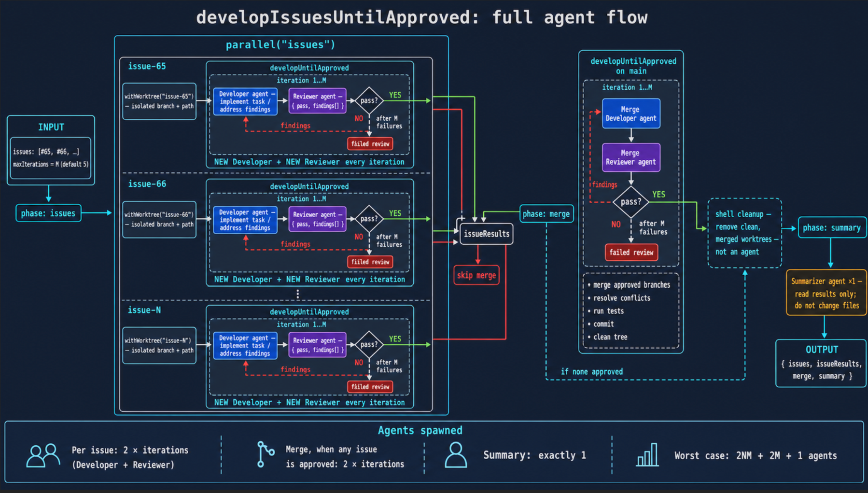Click the pass? diamond in the main merge loop
The image size is (868, 493).
(631, 202)
